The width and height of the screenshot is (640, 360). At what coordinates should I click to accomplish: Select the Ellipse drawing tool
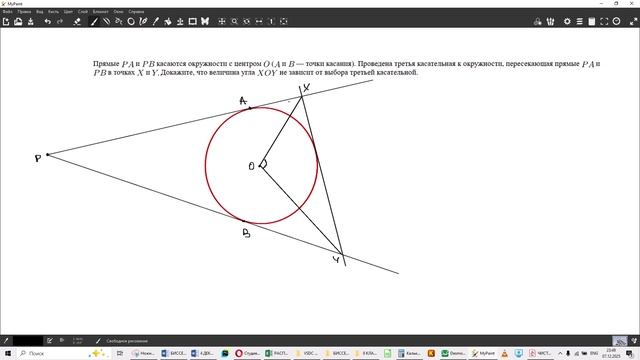[x=131, y=21]
